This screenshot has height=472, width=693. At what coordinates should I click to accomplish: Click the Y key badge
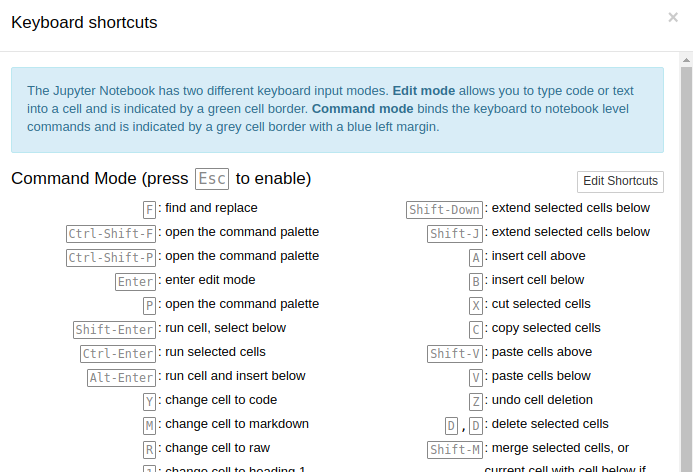(x=149, y=401)
